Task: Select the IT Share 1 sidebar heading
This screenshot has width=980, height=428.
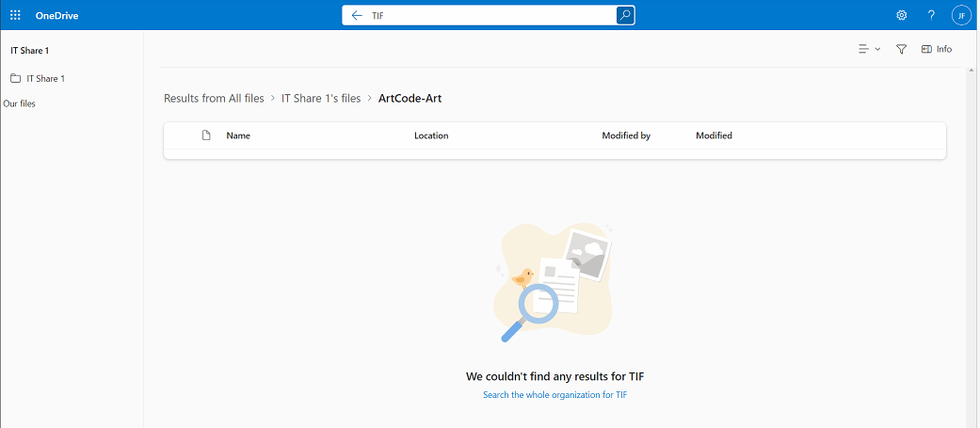Action: pos(29,51)
